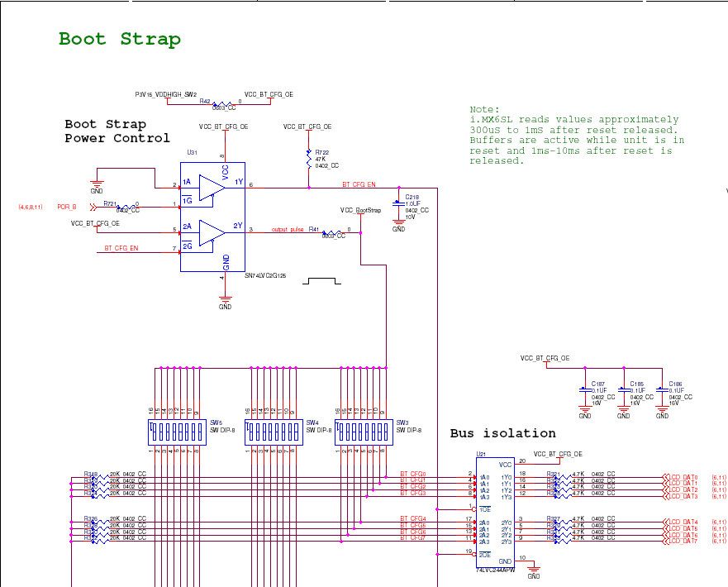Click the 1Y output pin label
Screen dimensions: 728x587
pyautogui.click(x=239, y=182)
